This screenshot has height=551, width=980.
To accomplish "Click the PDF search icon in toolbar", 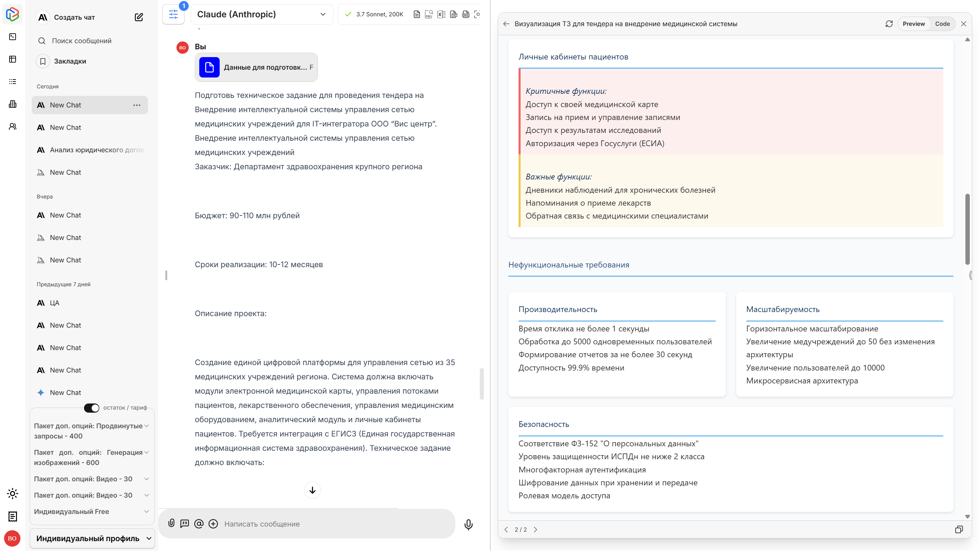I will coord(429,15).
